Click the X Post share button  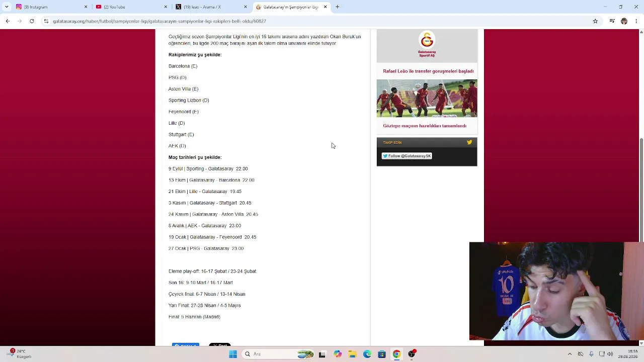tap(220, 344)
